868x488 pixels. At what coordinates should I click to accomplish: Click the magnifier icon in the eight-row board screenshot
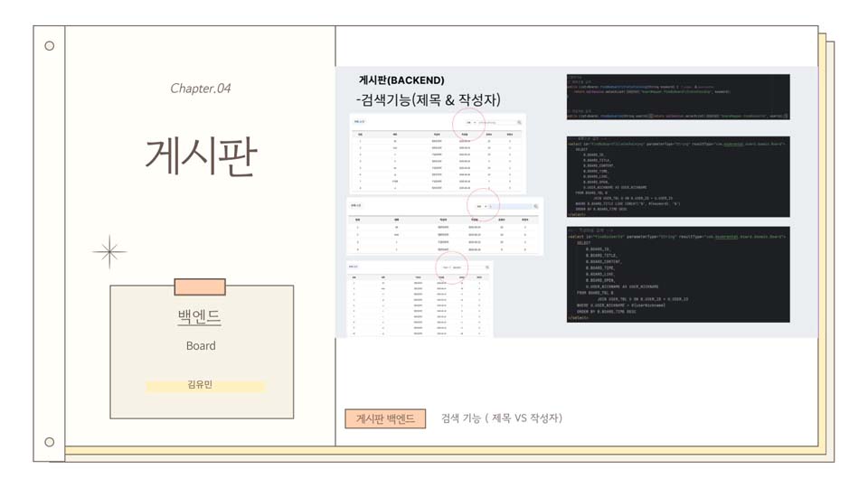[x=519, y=122]
